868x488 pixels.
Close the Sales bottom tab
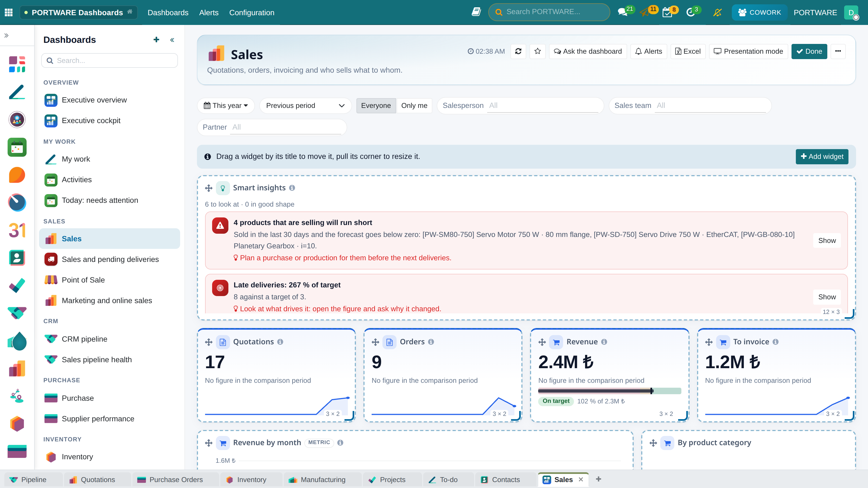(580, 479)
